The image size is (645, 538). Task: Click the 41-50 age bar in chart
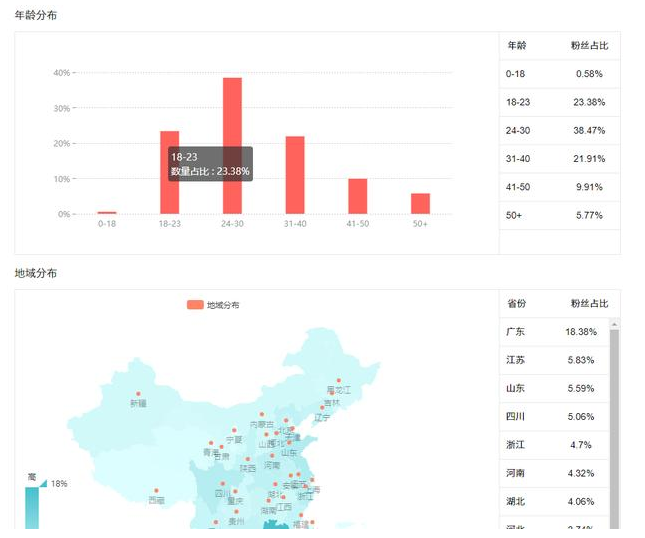[357, 196]
